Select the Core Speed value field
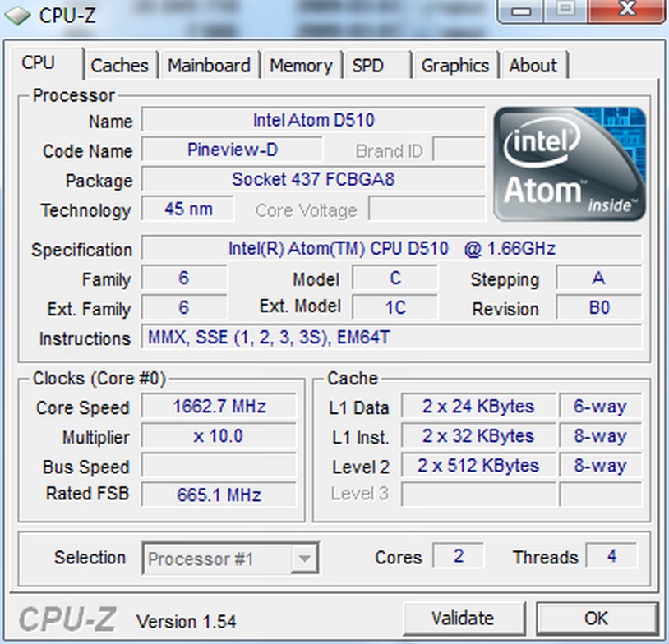Viewport: 669px width, 644px height. pos(219,406)
